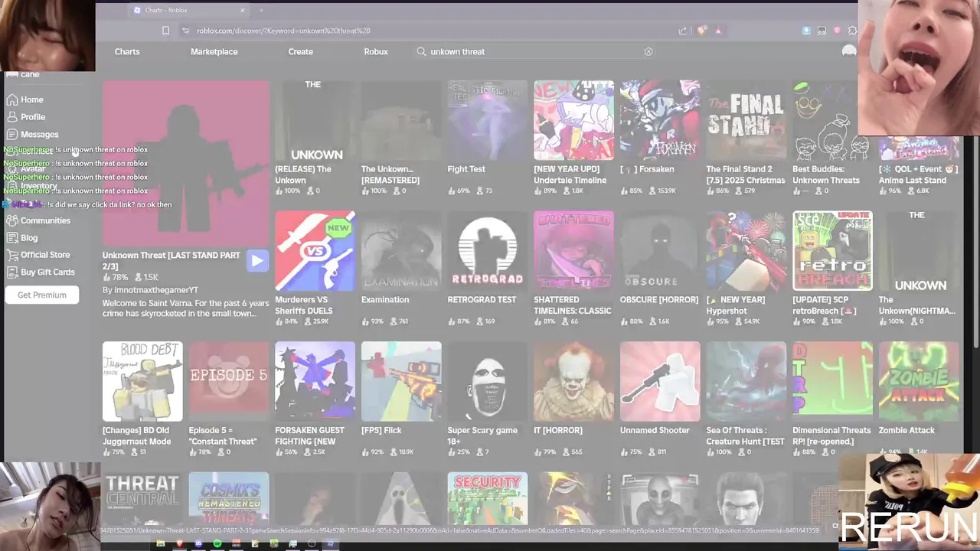Go to the Charts tab
This screenshot has width=980, height=551.
pos(127,51)
